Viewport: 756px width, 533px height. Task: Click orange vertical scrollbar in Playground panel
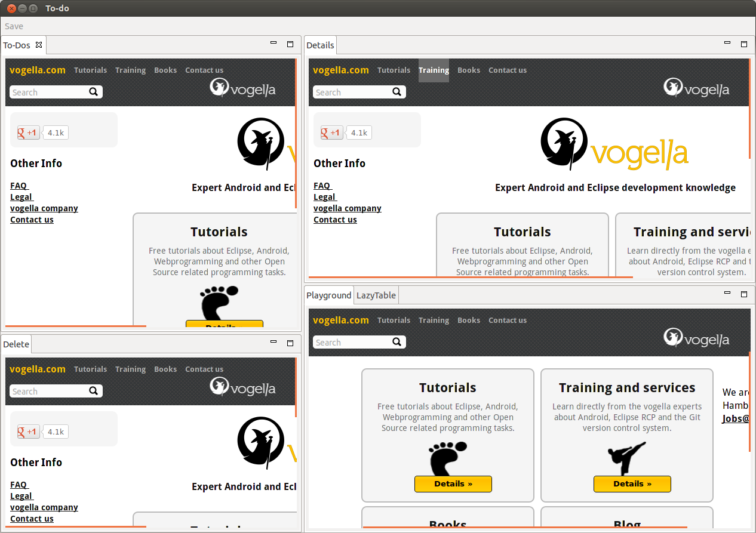(x=749, y=402)
